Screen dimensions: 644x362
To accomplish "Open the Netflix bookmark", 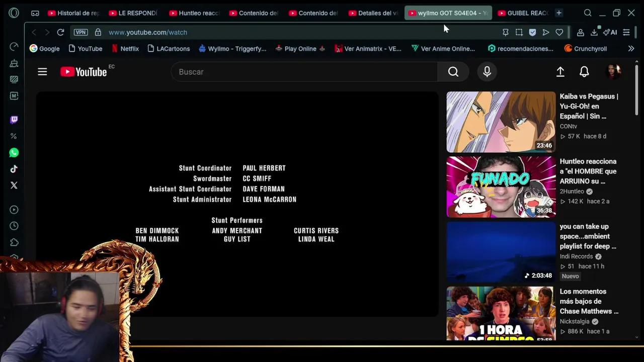I will point(125,49).
